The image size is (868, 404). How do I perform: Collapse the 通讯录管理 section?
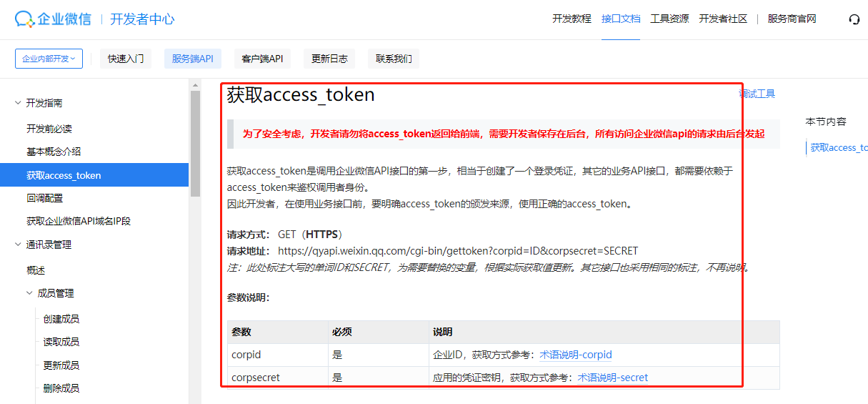pos(18,245)
